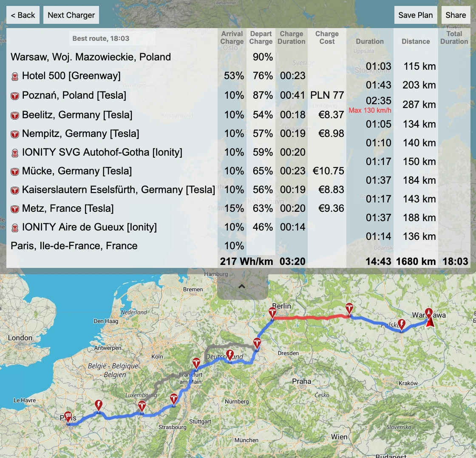Image resolution: width=476 pixels, height=458 pixels.
Task: Click the 46% depart charge at Aire de Gueux
Action: 263,227
